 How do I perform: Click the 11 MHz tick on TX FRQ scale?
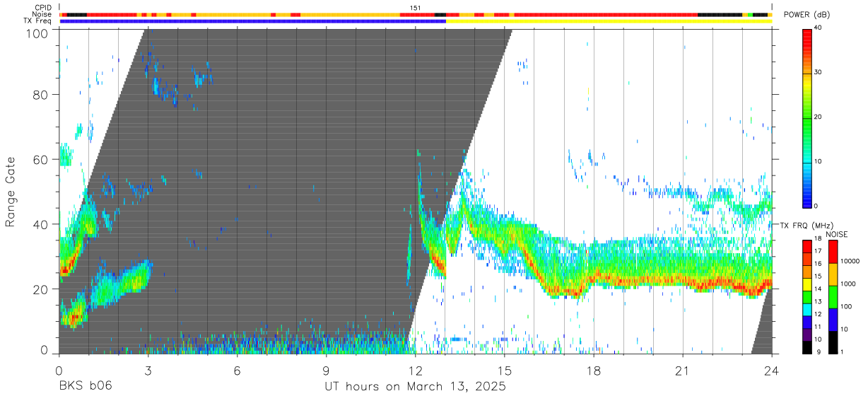click(819, 327)
